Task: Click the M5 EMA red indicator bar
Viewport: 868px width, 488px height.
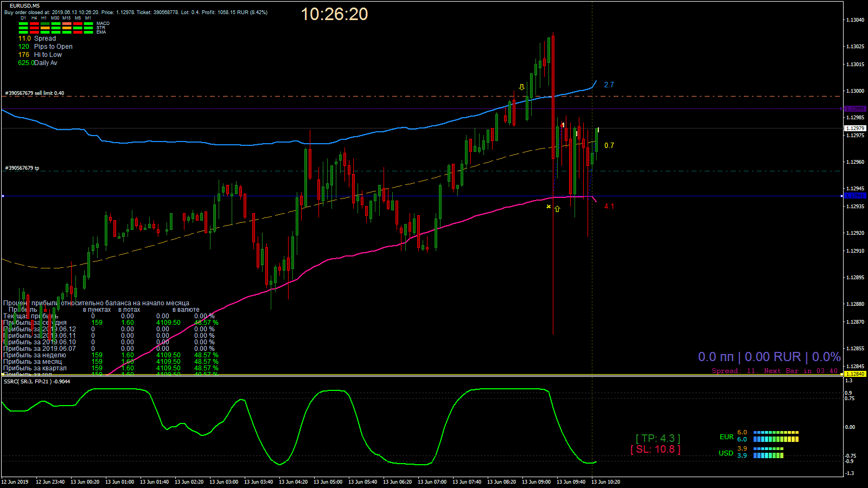Action: tap(78, 33)
